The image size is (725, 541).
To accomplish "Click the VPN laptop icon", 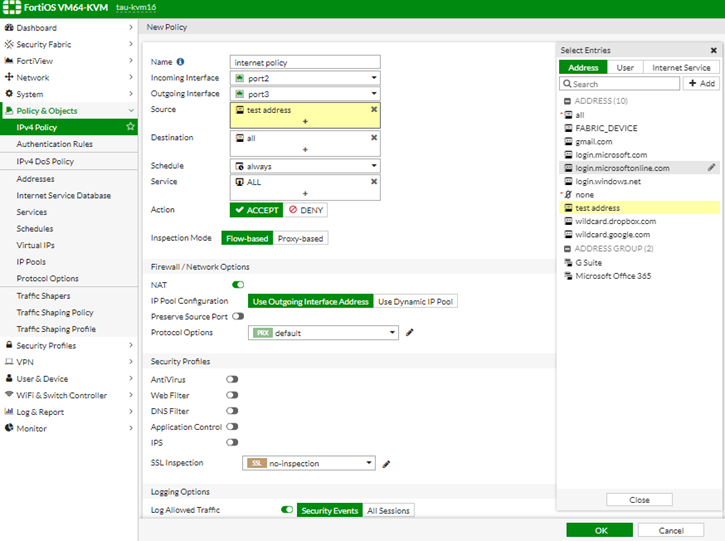I will pyautogui.click(x=9, y=362).
